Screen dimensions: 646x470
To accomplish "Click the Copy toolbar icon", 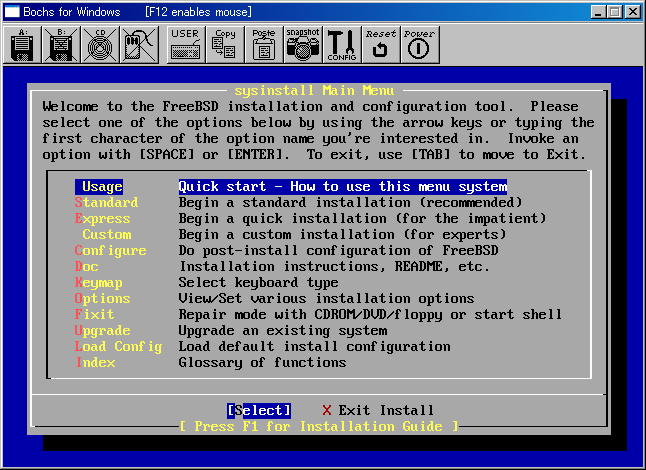I will (x=225, y=45).
